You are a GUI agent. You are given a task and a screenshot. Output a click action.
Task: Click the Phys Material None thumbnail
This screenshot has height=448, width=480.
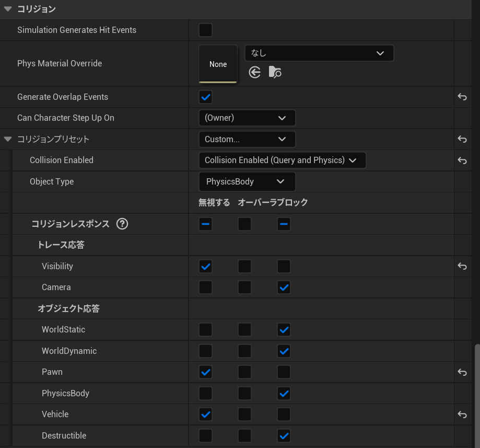(x=218, y=64)
